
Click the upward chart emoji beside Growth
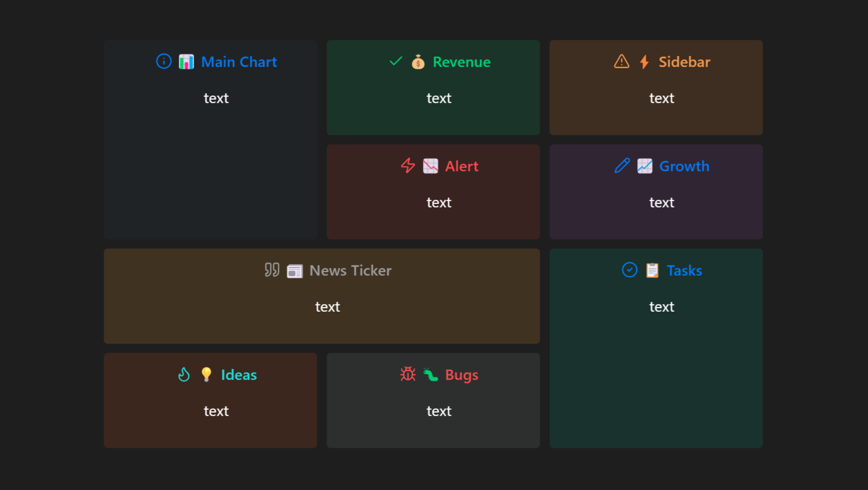pyautogui.click(x=645, y=166)
